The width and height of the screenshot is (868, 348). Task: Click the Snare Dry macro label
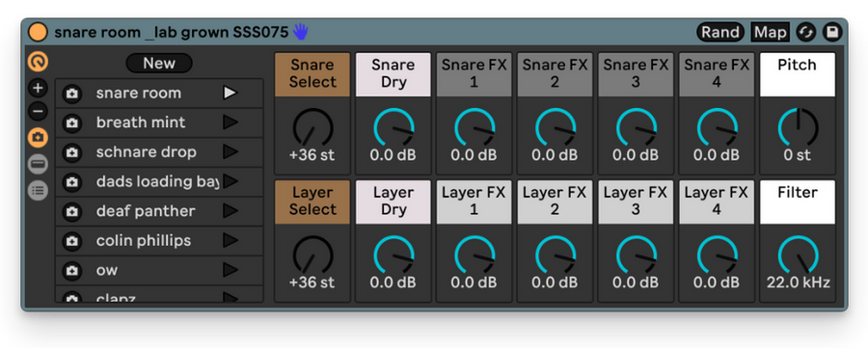[x=393, y=74]
